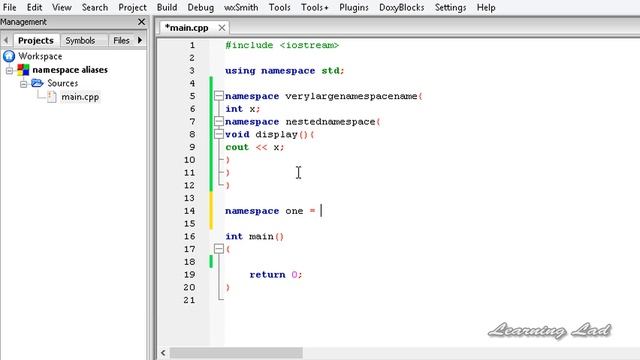640x360 pixels.
Task: Select the *main.cpp editor tab
Action: coord(187,28)
